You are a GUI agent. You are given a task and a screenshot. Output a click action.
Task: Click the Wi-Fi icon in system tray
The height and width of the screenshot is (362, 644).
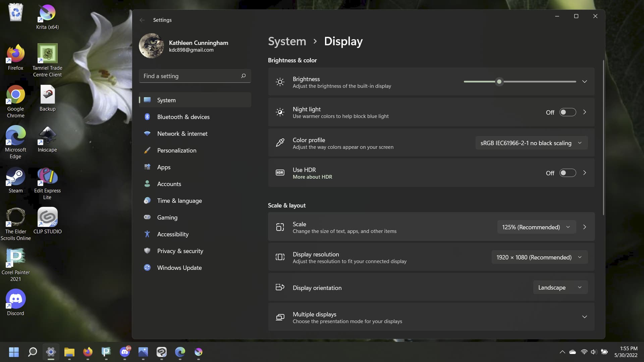click(584, 352)
